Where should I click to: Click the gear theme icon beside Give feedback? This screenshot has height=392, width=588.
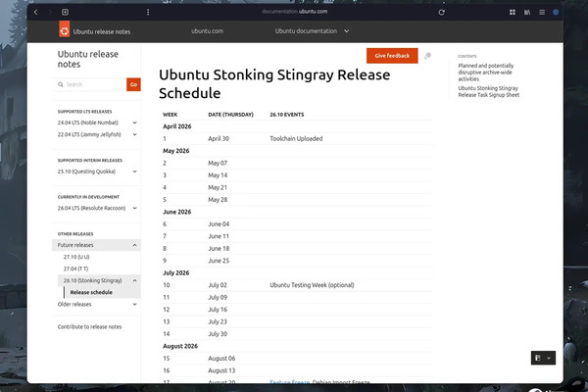(427, 56)
